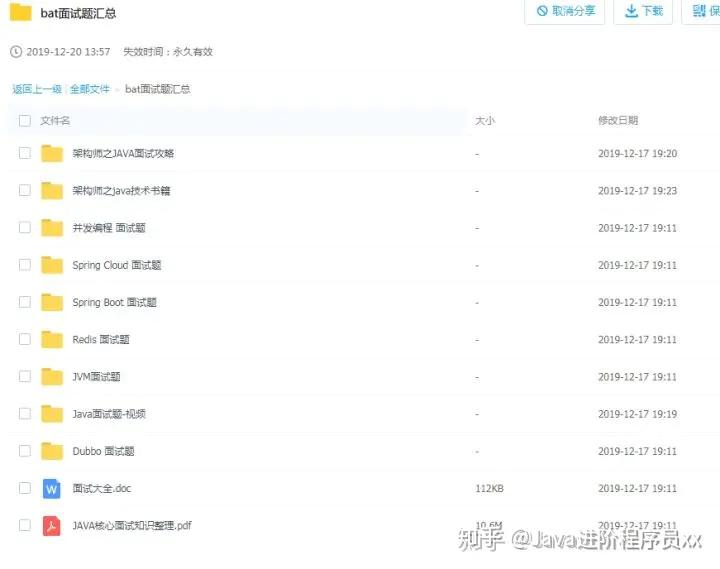720x569 pixels.
Task: Click date 2019-12-17 19:23
Action: (637, 191)
